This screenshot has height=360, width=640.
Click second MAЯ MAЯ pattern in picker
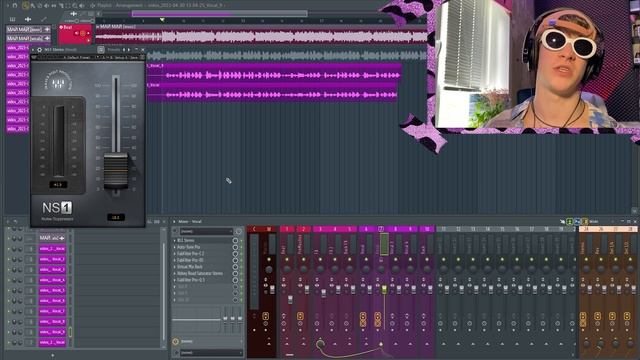click(x=28, y=38)
